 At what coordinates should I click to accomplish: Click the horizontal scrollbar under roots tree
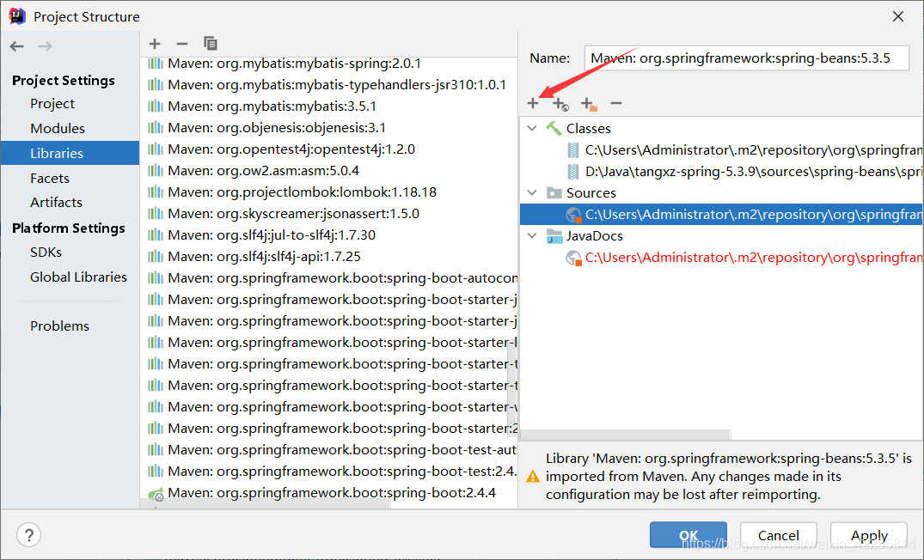point(626,435)
